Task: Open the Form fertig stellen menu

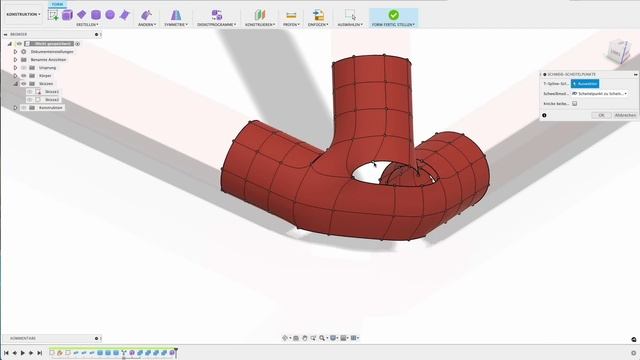Action: pyautogui.click(x=393, y=24)
